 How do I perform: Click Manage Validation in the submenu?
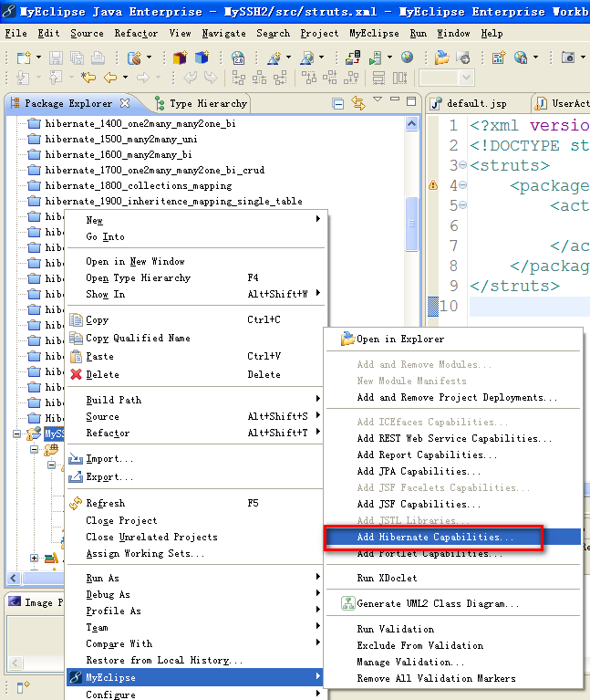coord(453,662)
